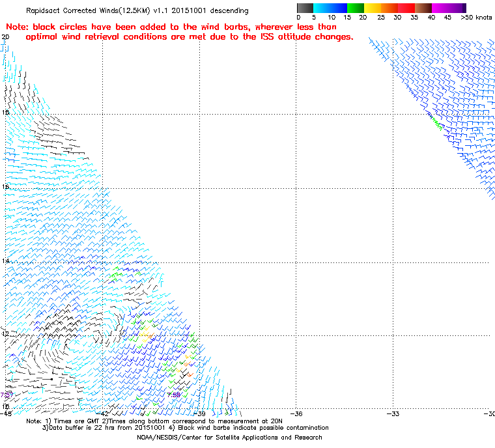Click the '14' latitude axis label

[5, 260]
